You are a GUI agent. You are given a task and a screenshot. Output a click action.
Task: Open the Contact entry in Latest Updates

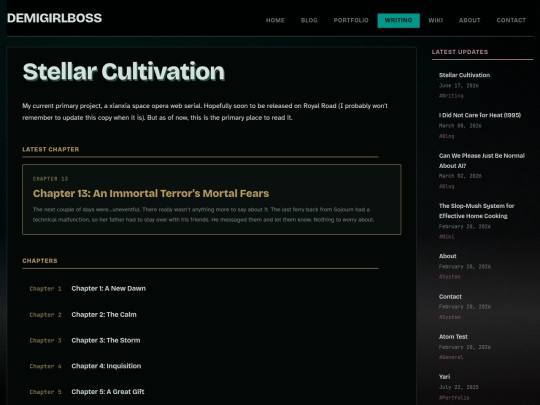(450, 297)
